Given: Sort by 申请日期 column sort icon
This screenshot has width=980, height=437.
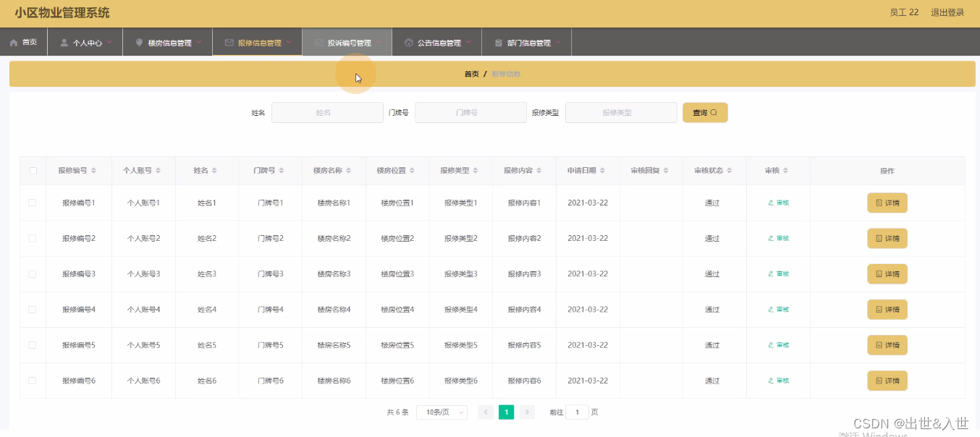Looking at the screenshot, I should (603, 171).
